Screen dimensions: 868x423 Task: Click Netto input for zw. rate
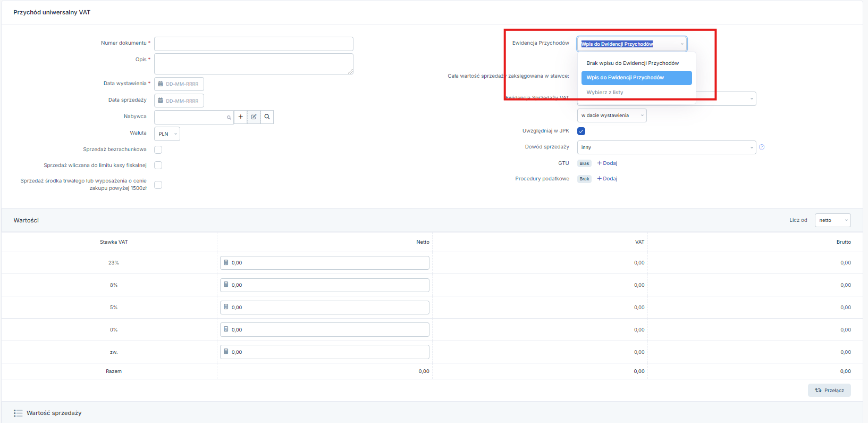click(x=324, y=352)
